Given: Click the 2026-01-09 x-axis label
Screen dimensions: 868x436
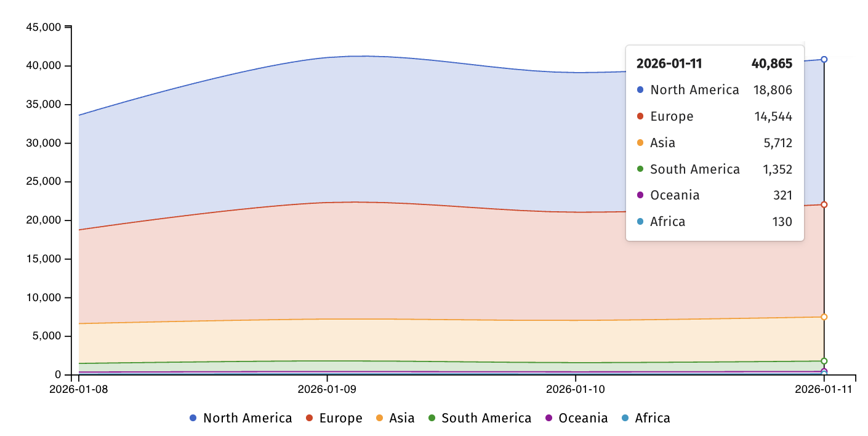Looking at the screenshot, I should coord(327,389).
